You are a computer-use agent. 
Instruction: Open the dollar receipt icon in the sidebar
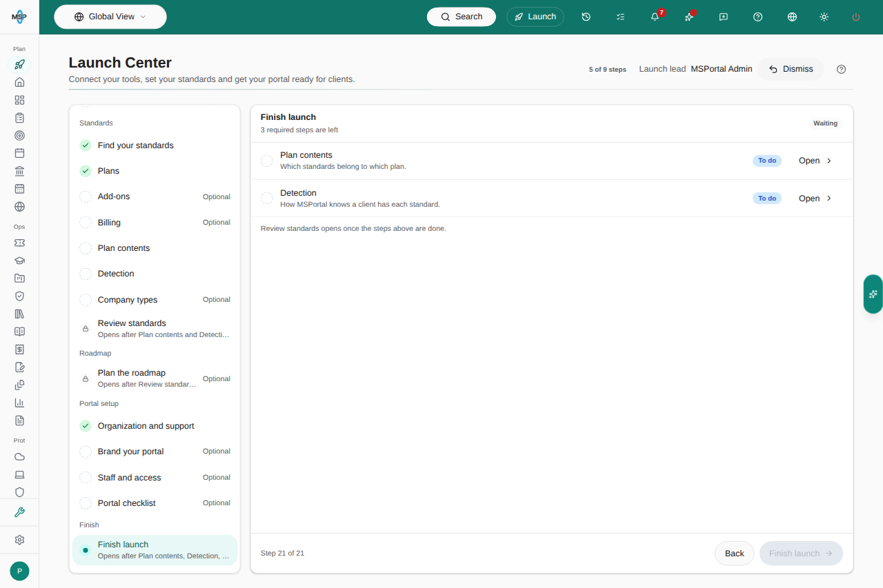[x=19, y=349]
